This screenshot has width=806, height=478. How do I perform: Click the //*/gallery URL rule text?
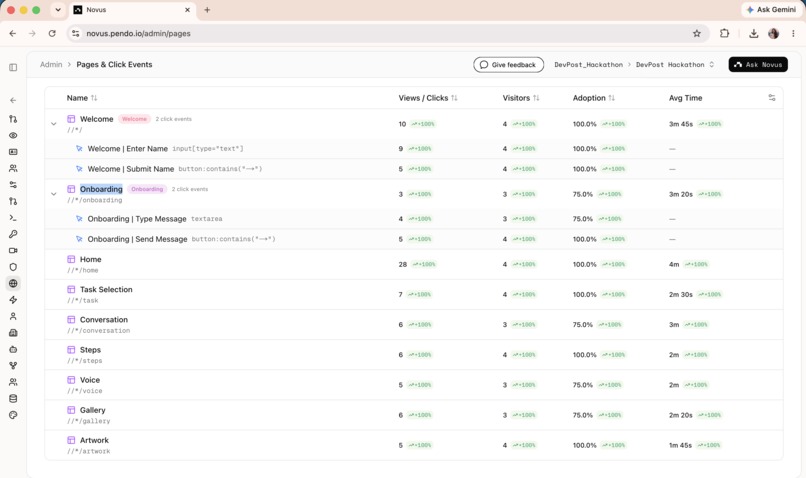pyautogui.click(x=88, y=421)
